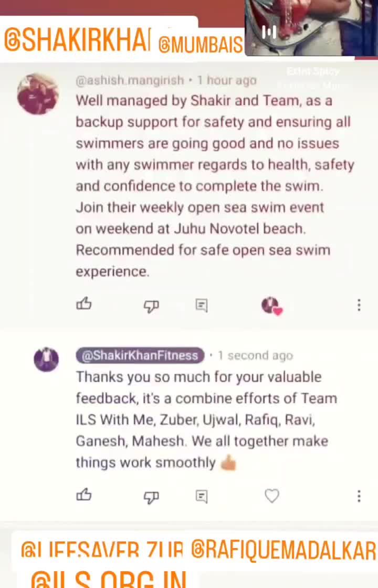This screenshot has height=588, width=378.
Task: View ShakirKhanFitness profile avatar
Action: (46, 359)
